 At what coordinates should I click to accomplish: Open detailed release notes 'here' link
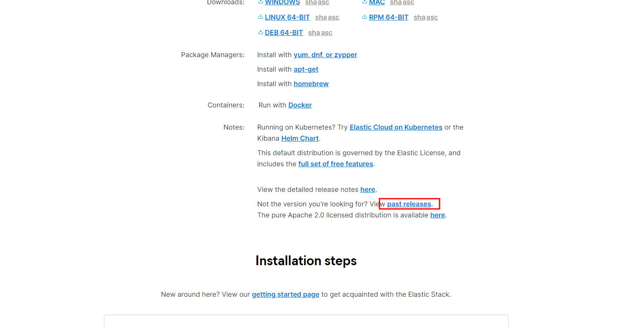368,190
